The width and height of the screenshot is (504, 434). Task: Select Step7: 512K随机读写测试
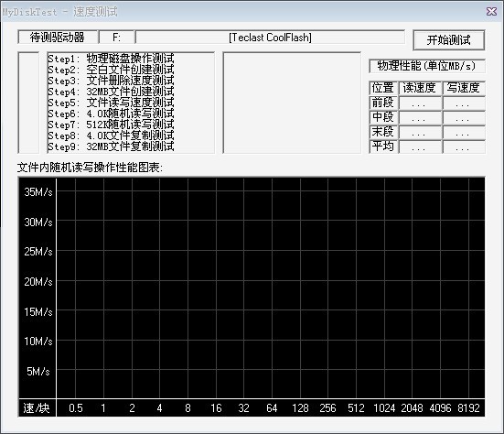[x=112, y=125]
